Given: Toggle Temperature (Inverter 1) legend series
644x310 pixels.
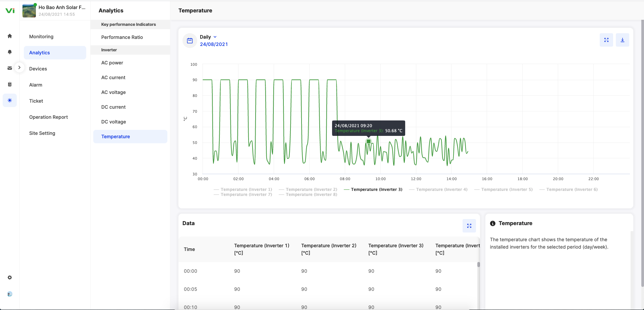Looking at the screenshot, I should point(246,190).
